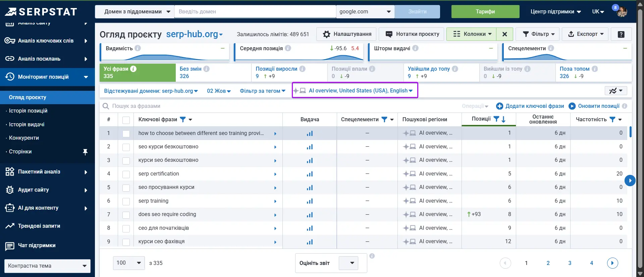Open Домен з піддоменами dropdown
The width and height of the screenshot is (644, 277).
point(135,12)
